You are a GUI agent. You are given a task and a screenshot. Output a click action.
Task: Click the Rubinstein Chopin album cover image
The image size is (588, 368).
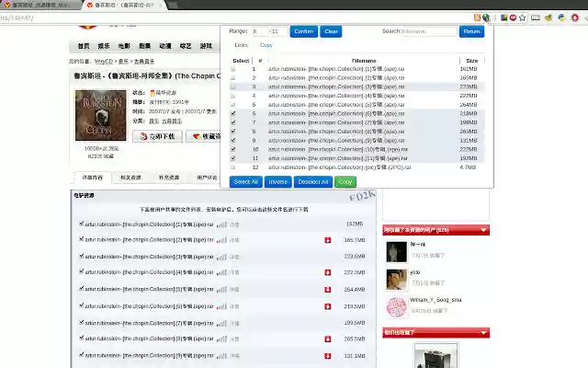click(100, 115)
